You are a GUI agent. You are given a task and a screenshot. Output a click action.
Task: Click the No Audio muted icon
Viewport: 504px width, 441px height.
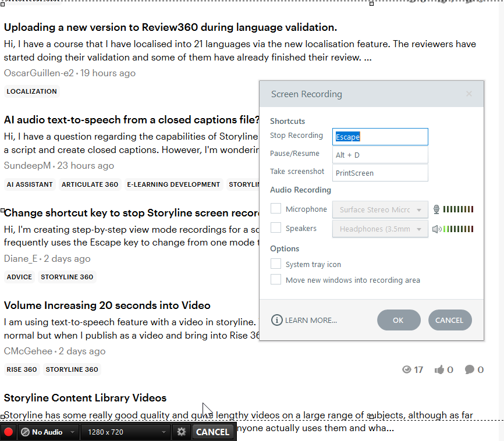[25, 432]
